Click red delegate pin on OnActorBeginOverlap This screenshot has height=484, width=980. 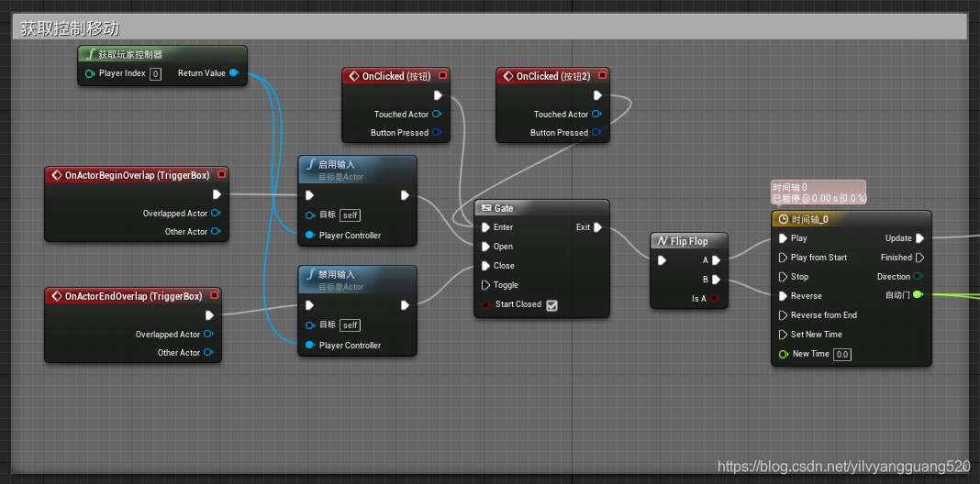click(x=221, y=175)
